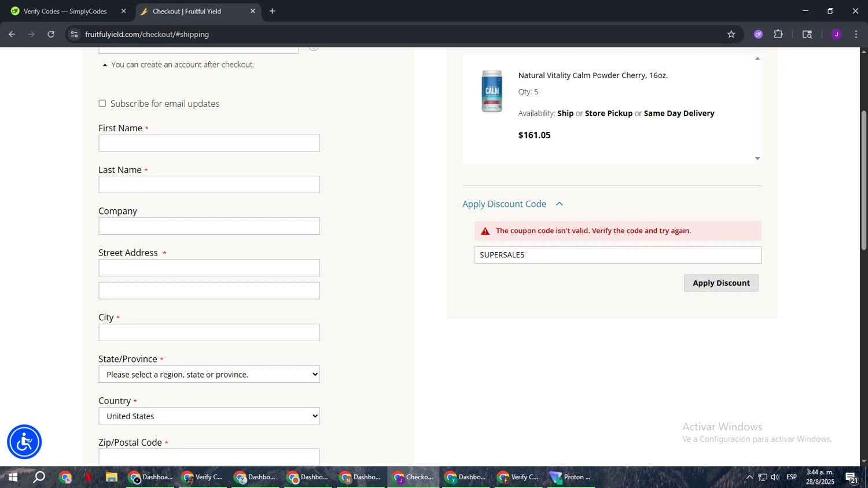The width and height of the screenshot is (868, 488).
Task: Open File Explorer on taskbar
Action: [x=112, y=477]
